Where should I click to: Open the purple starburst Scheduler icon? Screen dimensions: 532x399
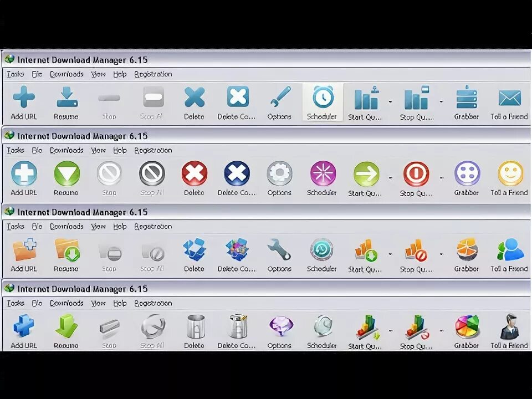click(323, 173)
